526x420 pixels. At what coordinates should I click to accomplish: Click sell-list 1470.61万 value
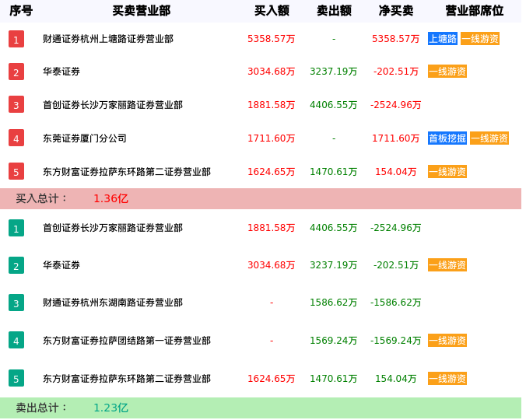pos(334,379)
